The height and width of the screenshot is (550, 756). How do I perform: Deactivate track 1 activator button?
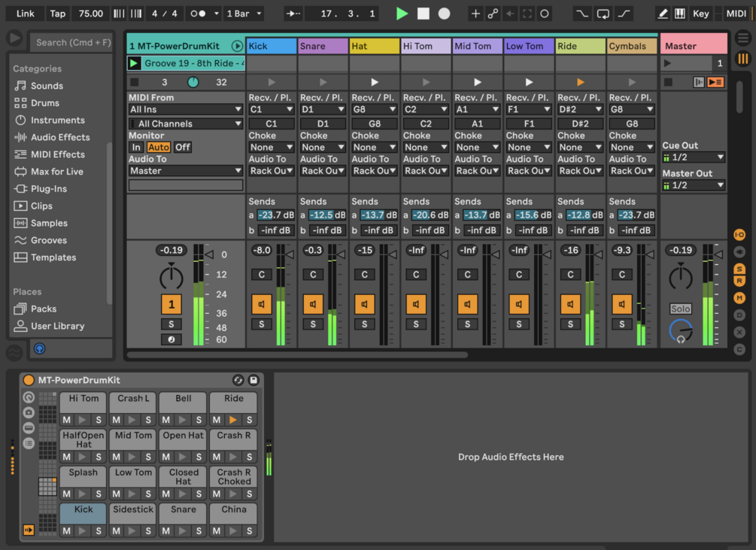[x=172, y=304]
